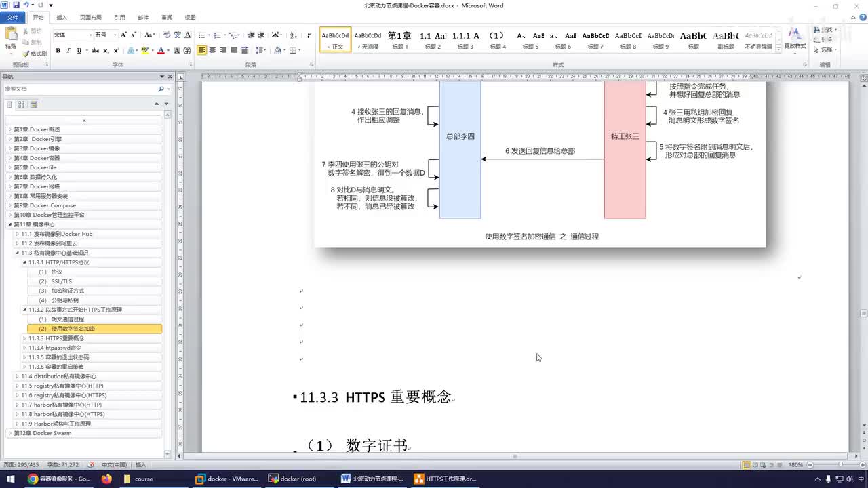Switch to page thumbnails view in navigation pane

pyautogui.click(x=22, y=104)
